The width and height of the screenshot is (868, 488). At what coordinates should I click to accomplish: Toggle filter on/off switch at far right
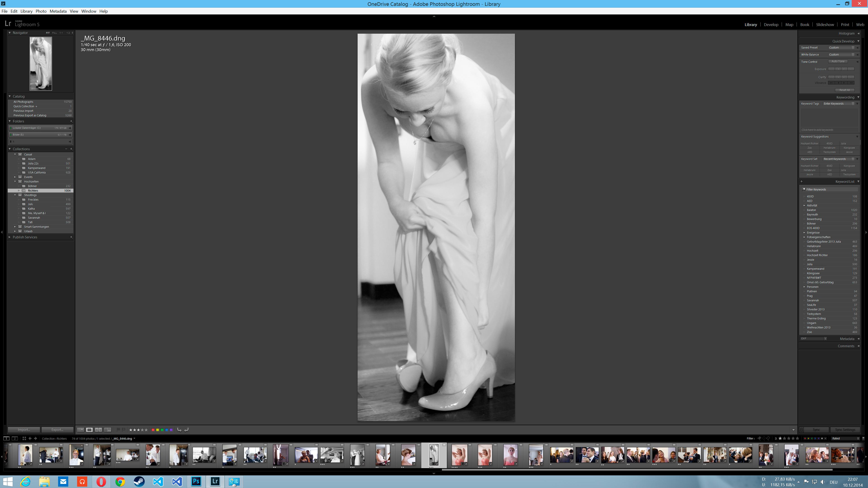click(x=863, y=438)
